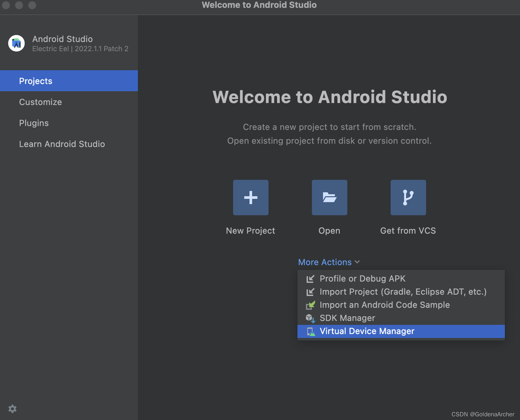Click the Profile or Debug APK icon
Viewport: 520px width, 420px height.
311,279
